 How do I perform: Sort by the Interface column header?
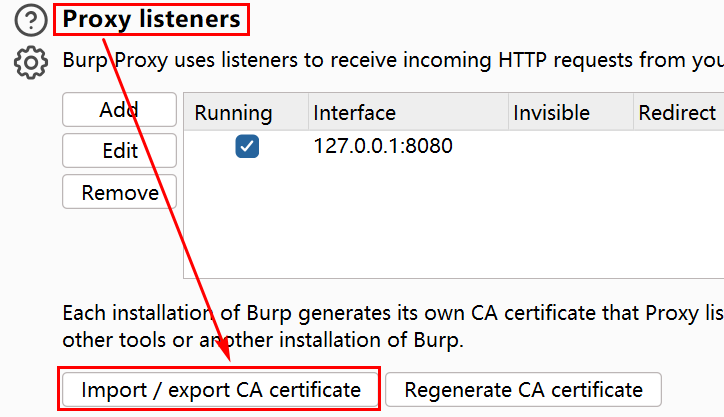click(409, 112)
